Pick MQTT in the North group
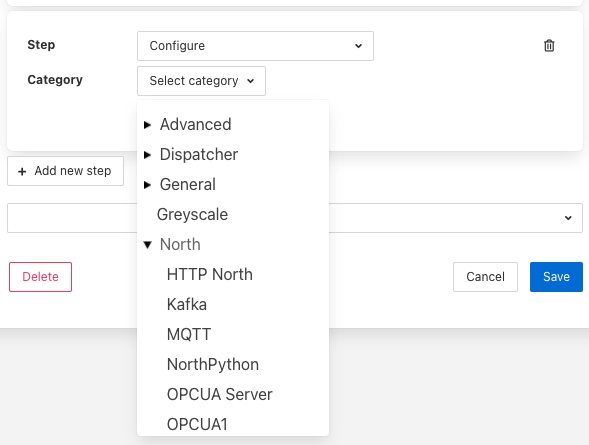The height and width of the screenshot is (445, 589). pos(189,335)
